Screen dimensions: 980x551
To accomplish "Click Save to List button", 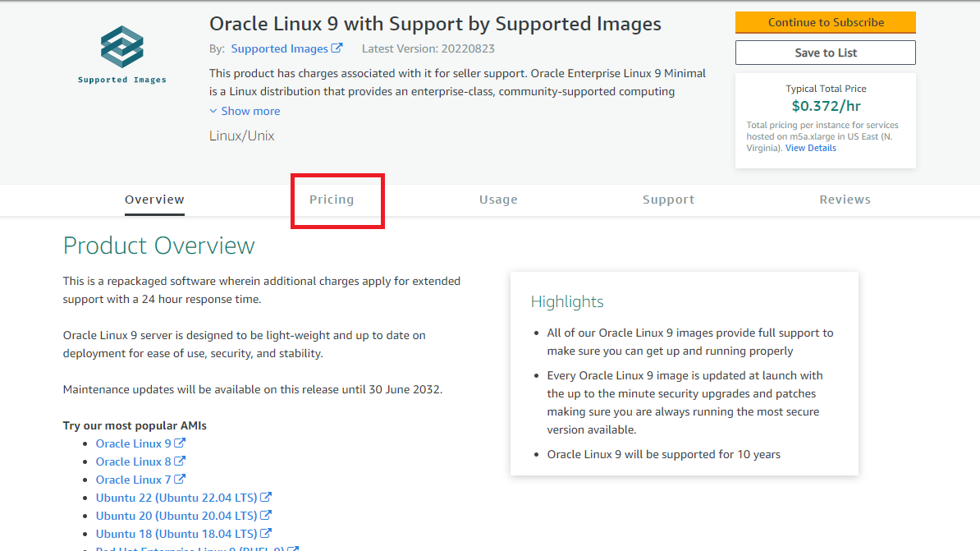I will click(x=826, y=53).
